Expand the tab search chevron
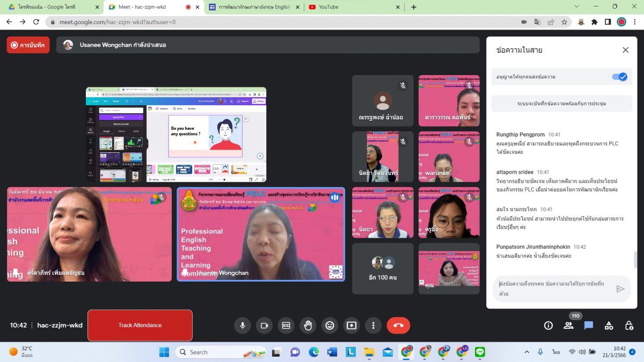The image size is (644, 362). point(576,6)
